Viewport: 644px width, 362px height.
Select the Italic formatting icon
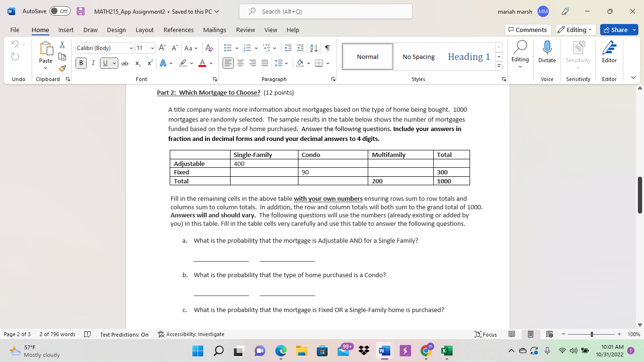click(x=93, y=63)
